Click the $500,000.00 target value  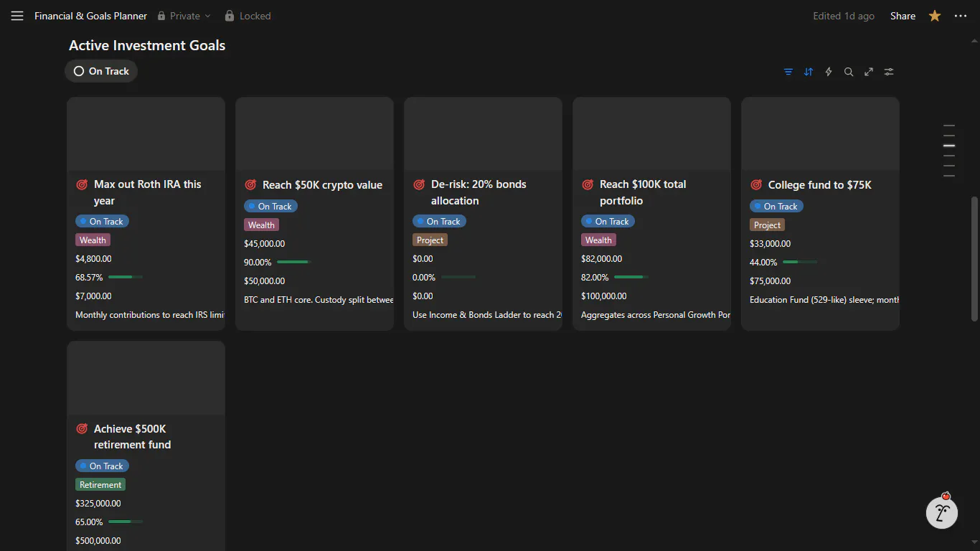click(98, 541)
